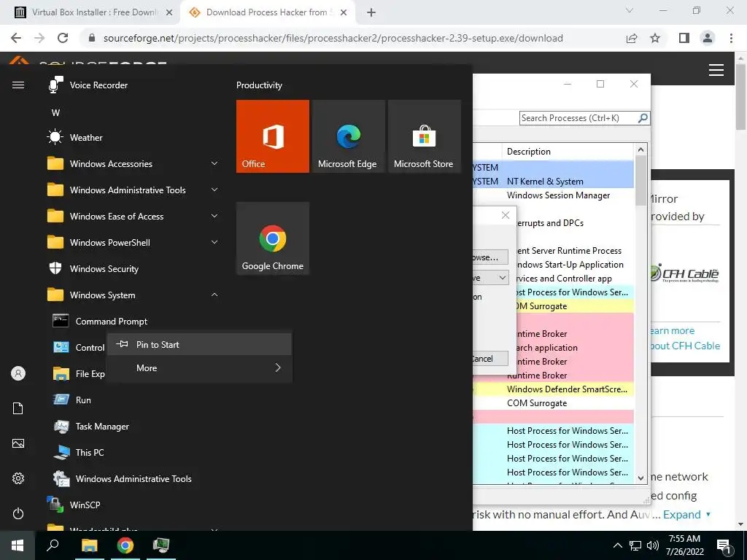Reload the SourceForge page
This screenshot has width=747, height=560.
[x=63, y=38]
